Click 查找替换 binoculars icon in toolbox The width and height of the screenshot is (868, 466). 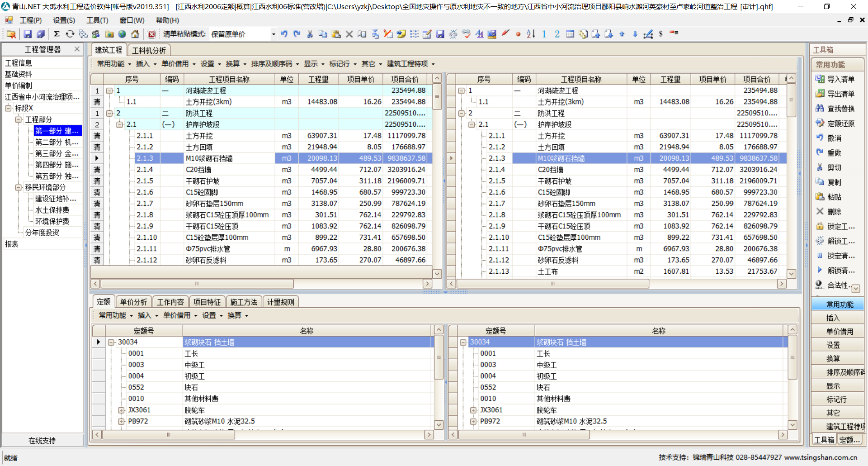[x=820, y=109]
